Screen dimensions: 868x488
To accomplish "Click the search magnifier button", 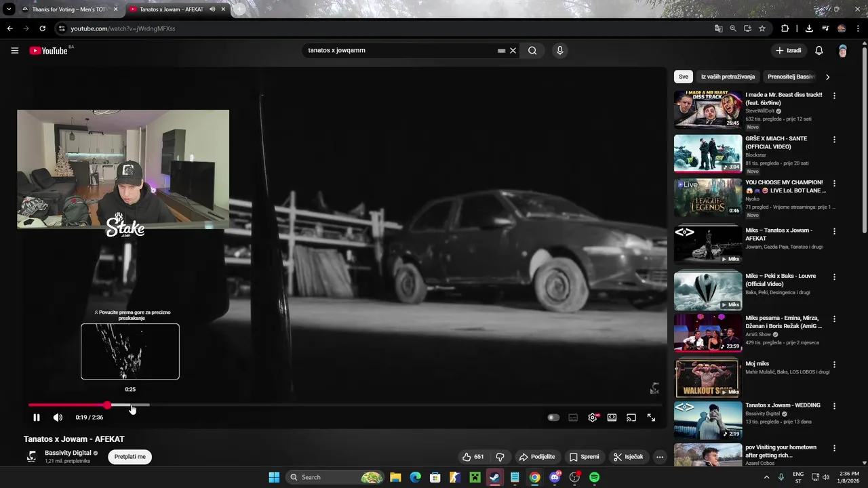I will coord(532,50).
